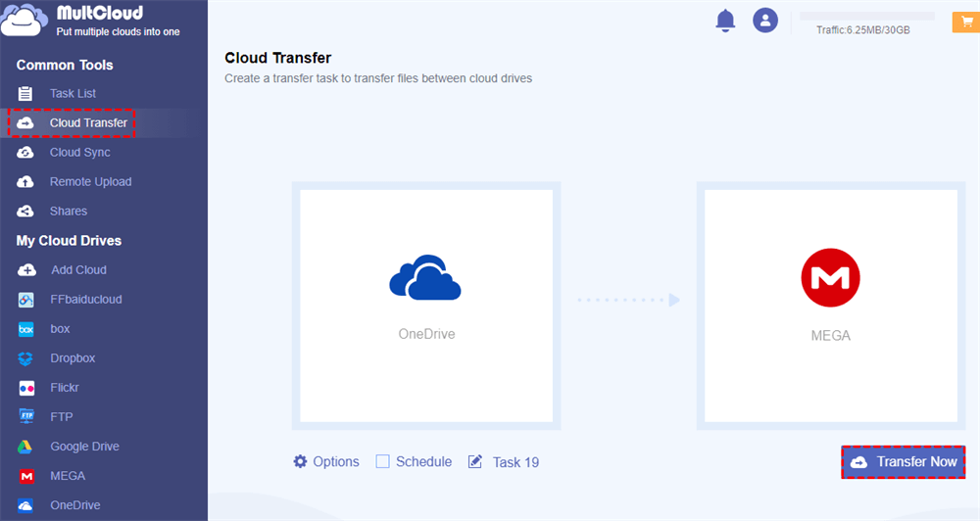This screenshot has width=980, height=521.
Task: Click the red MEGA logo in destination box
Action: [x=830, y=277]
